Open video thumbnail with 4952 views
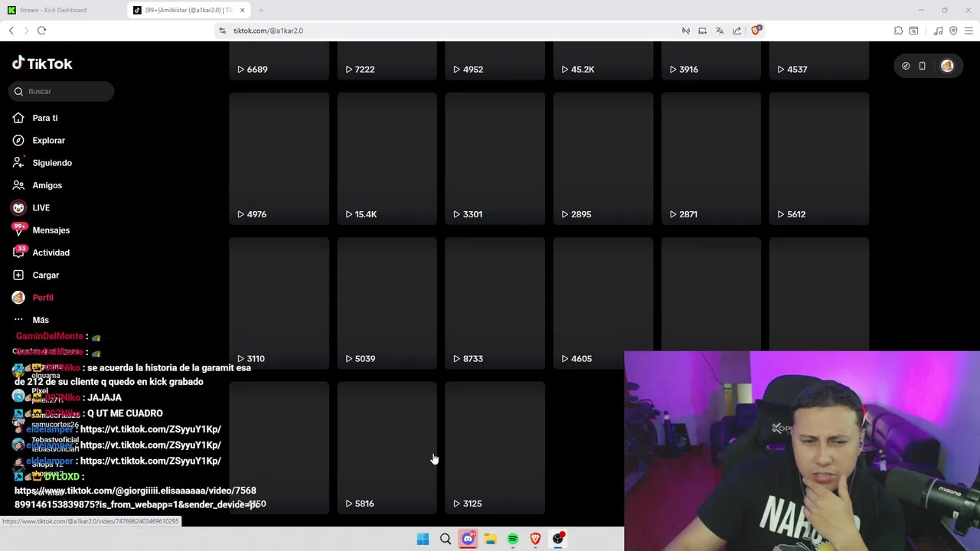The width and height of the screenshot is (980, 551). coord(495,60)
